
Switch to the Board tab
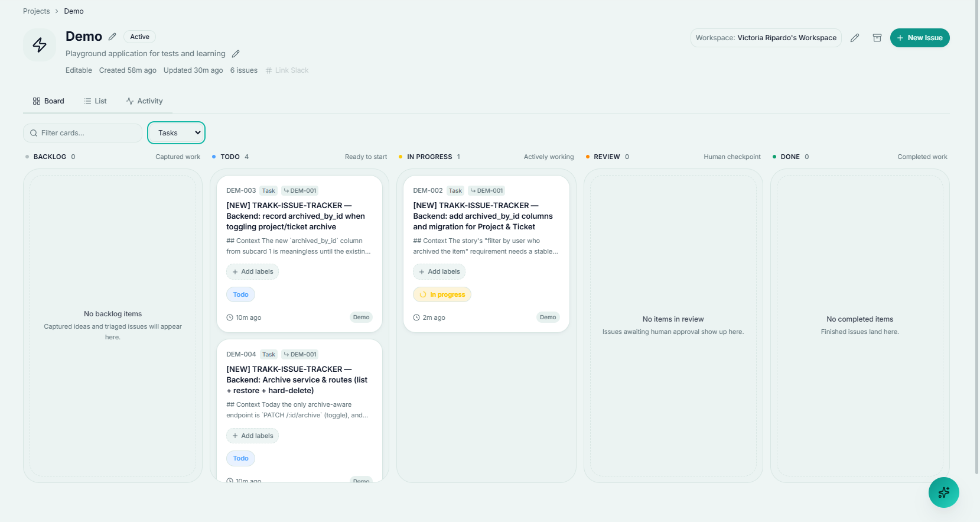coord(48,101)
